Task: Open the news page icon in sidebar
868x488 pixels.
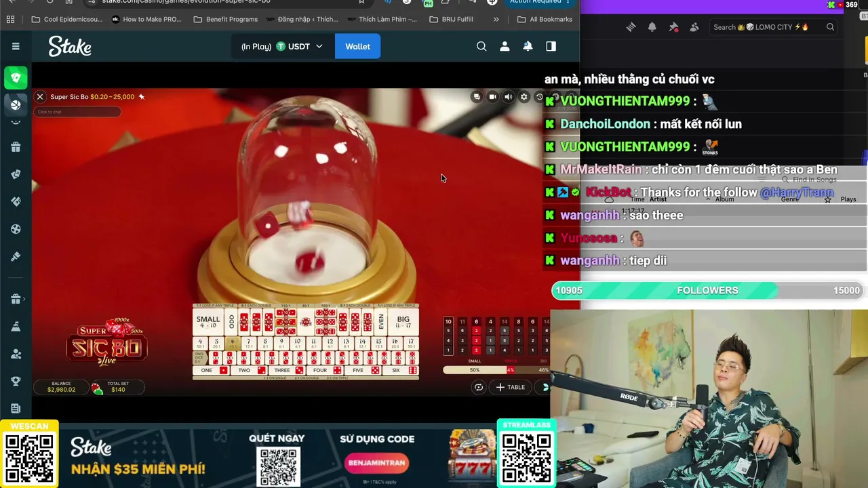Action: 16,408
